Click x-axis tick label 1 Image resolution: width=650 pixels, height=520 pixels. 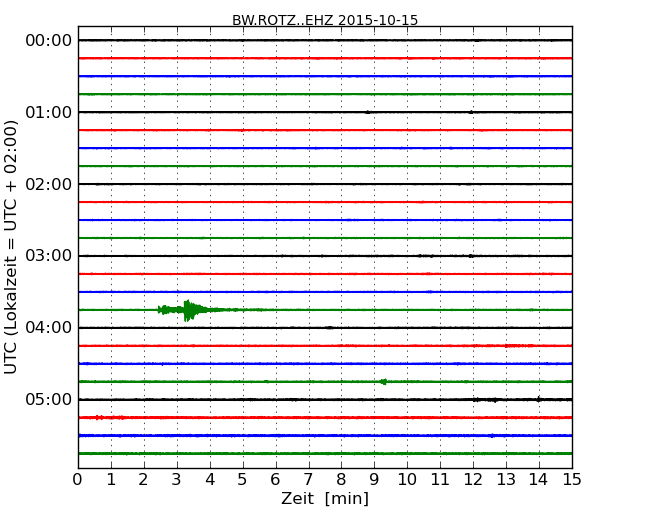pyautogui.click(x=111, y=480)
